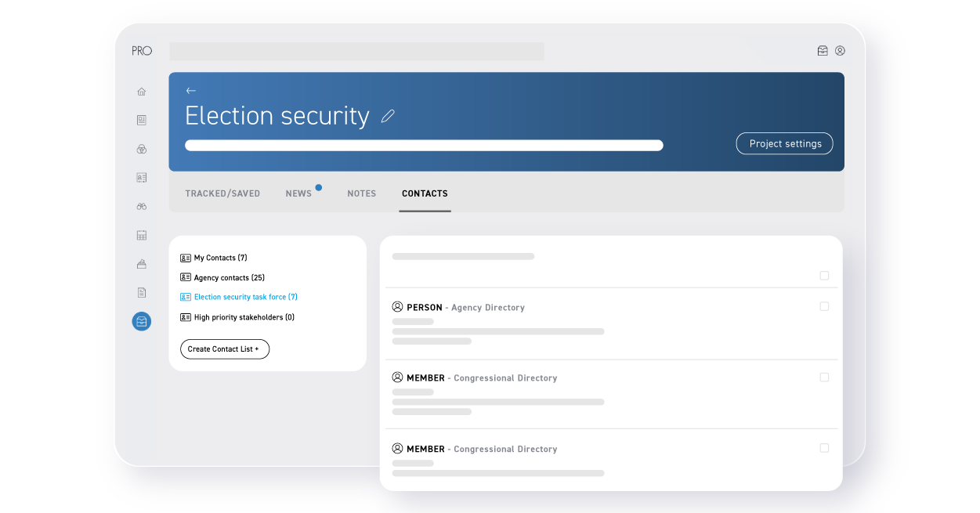Tick the topmost checkbox in contacts panel
This screenshot has height=513, width=980.
click(824, 276)
